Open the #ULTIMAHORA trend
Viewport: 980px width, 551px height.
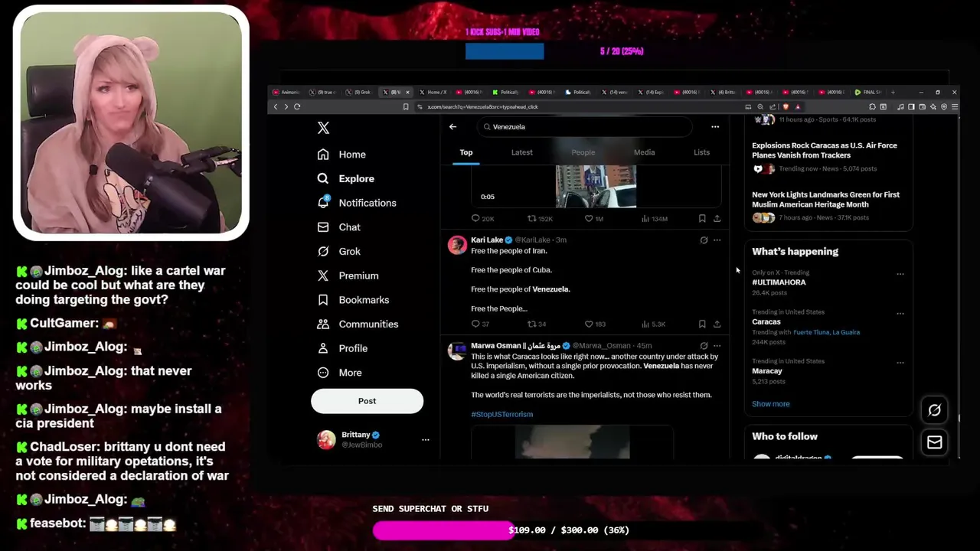point(779,282)
